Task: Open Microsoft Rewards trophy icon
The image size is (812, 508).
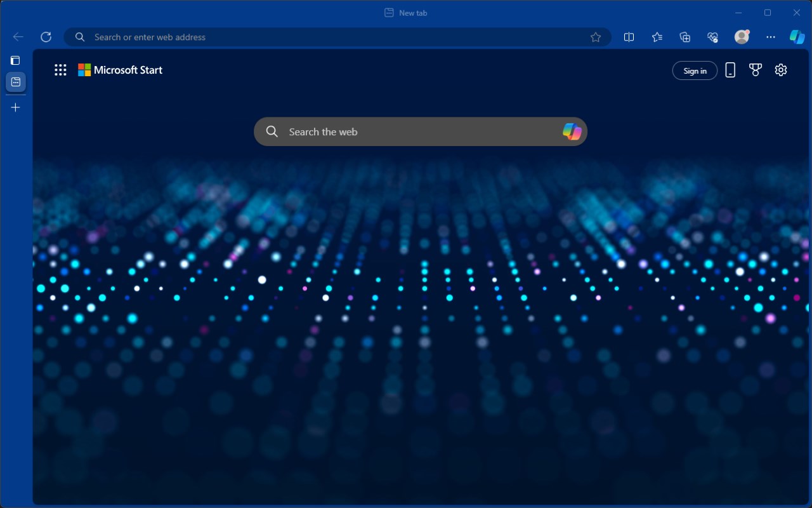Action: (x=755, y=70)
